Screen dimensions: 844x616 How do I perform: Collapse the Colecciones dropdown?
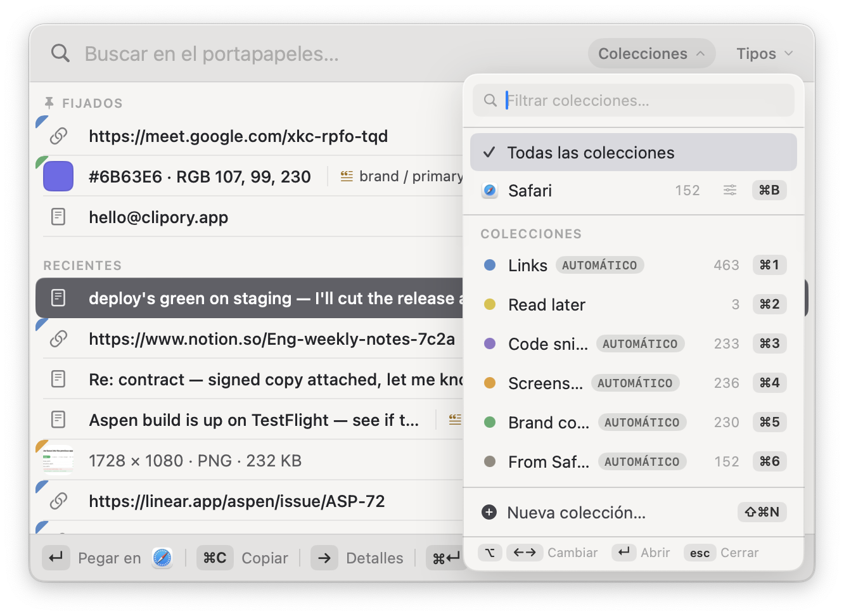(651, 54)
